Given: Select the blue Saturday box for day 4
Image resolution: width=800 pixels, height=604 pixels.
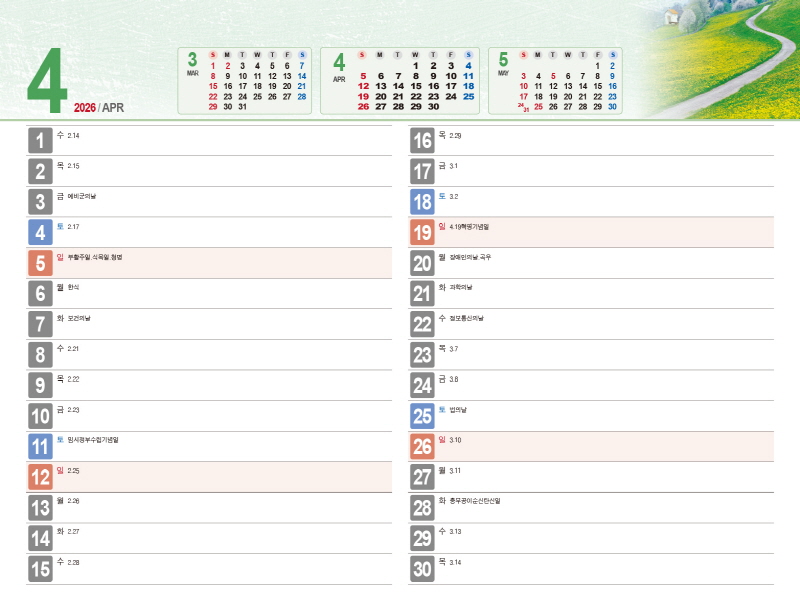Looking at the screenshot, I should [40, 233].
